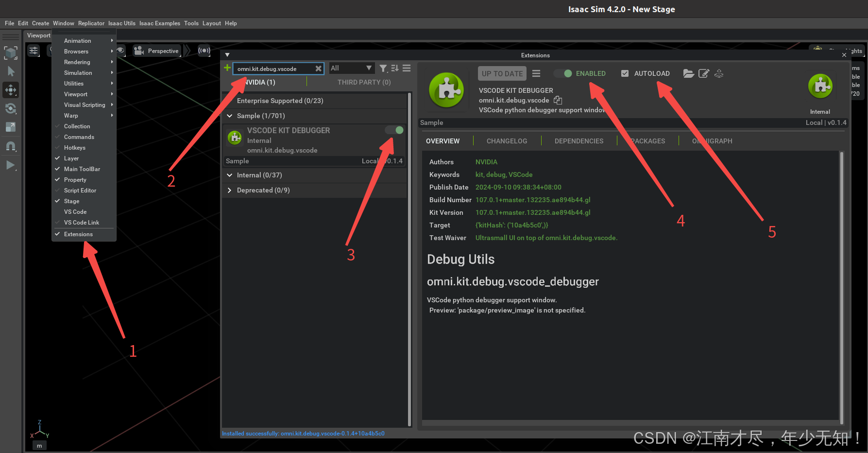Click VSCODE KIT DEBUGGER list item icon

pyautogui.click(x=235, y=138)
